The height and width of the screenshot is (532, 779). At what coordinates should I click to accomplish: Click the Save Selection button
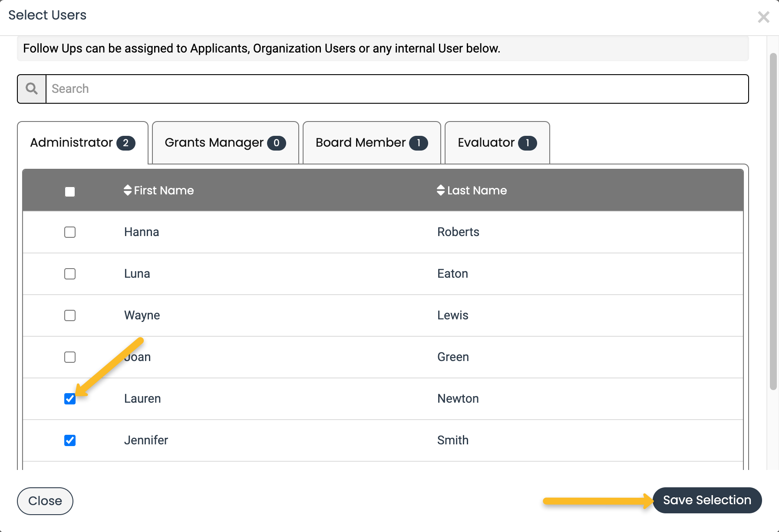(707, 500)
